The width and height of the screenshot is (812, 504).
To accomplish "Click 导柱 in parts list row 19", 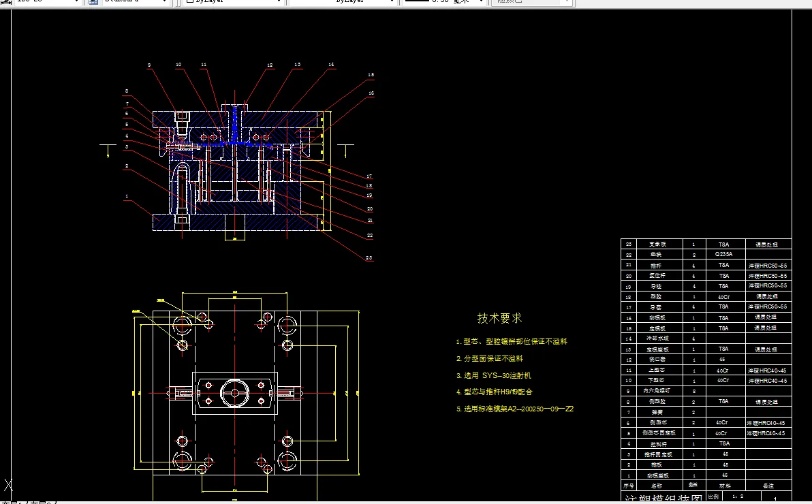I will point(656,286).
